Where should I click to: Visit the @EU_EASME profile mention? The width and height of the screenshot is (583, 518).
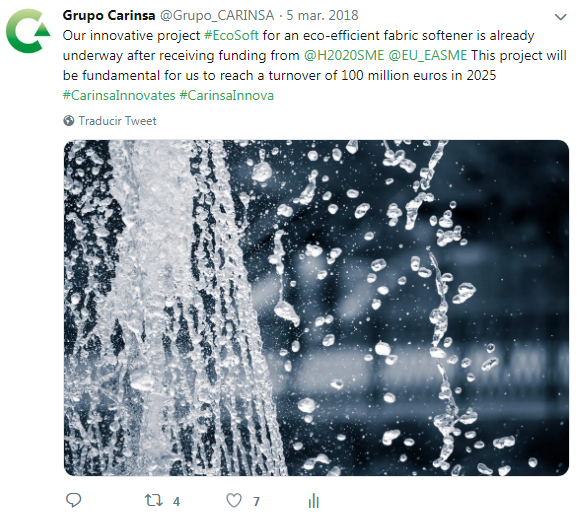(428, 55)
